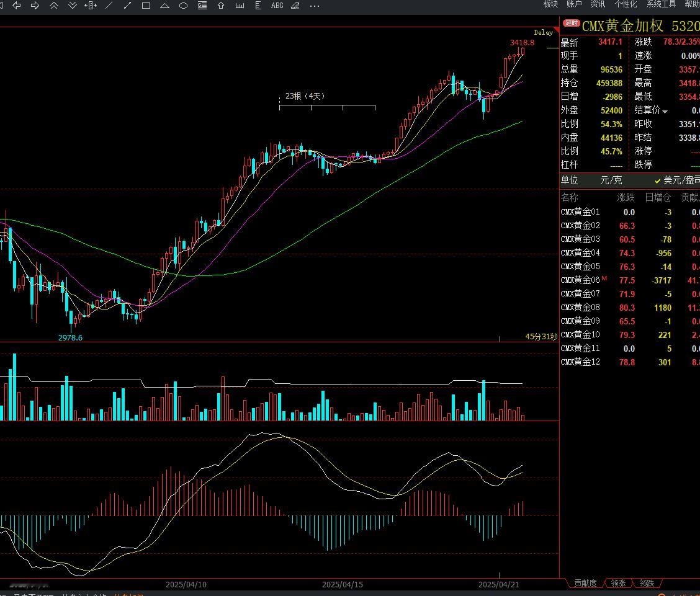Click the 总量 value 96536
The height and width of the screenshot is (596, 700).
tap(612, 69)
